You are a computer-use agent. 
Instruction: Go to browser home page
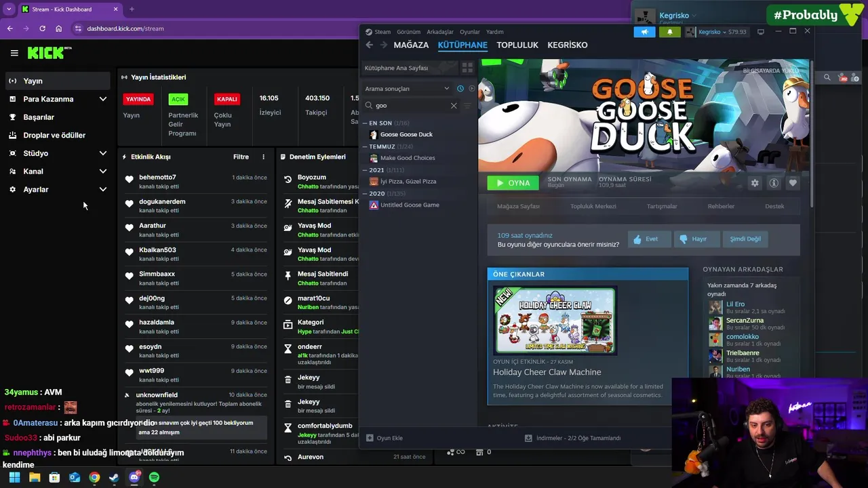[x=58, y=28]
